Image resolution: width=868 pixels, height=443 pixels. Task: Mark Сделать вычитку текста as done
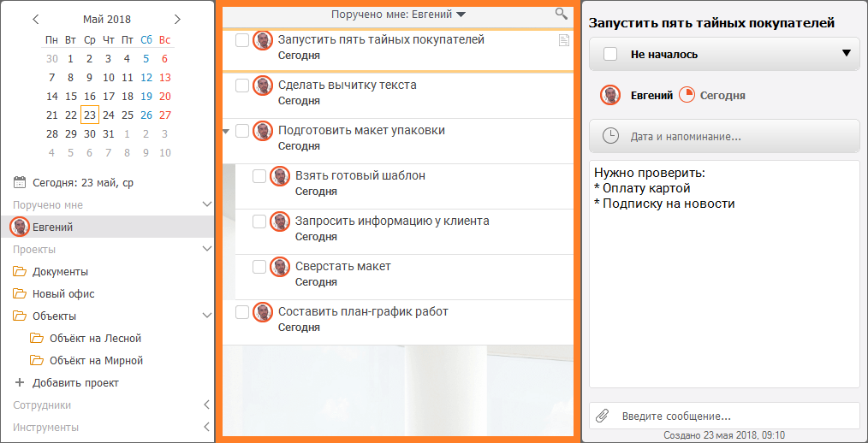(x=242, y=86)
